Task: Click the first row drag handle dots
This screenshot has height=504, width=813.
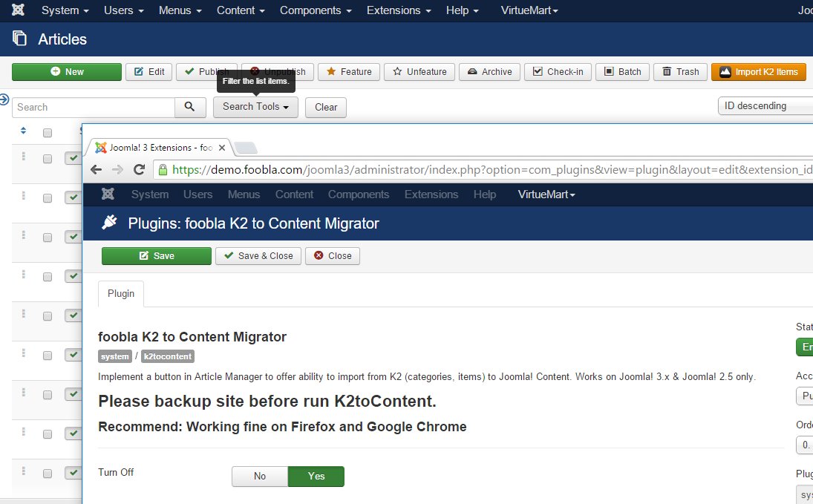Action: point(23,156)
